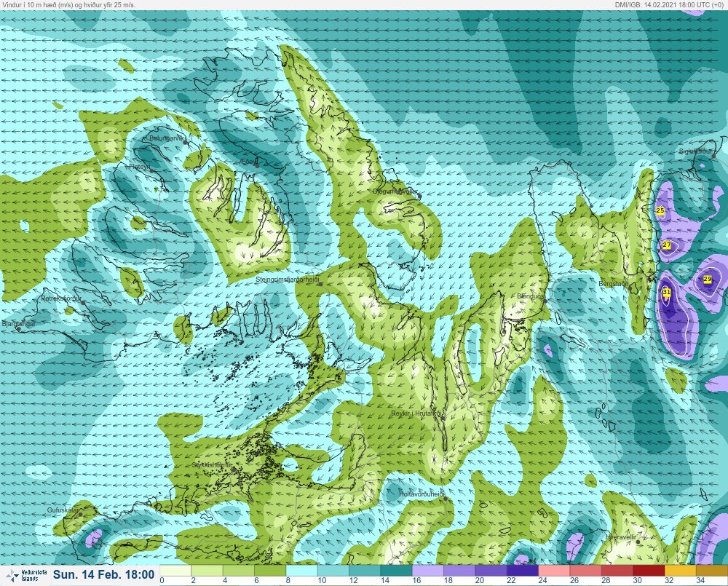The width and height of the screenshot is (728, 586).
Task: Select the Siglufjörður station label
Action: tap(695, 151)
